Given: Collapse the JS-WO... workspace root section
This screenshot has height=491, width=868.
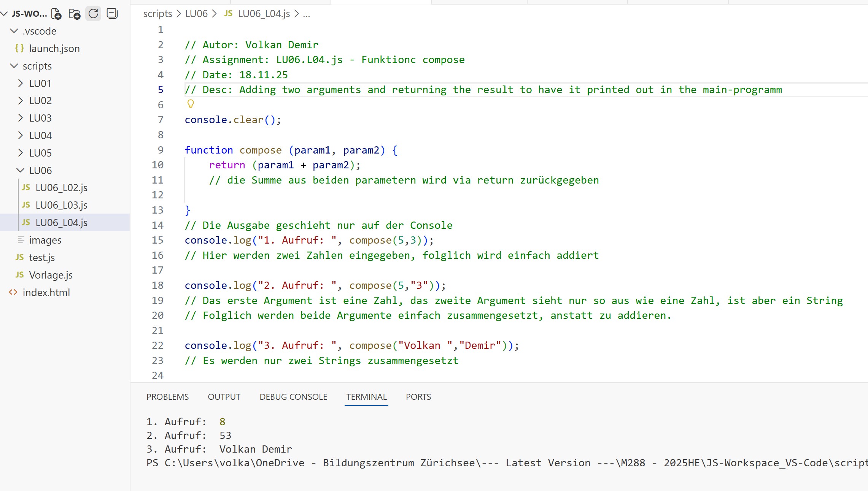Looking at the screenshot, I should click(5, 14).
